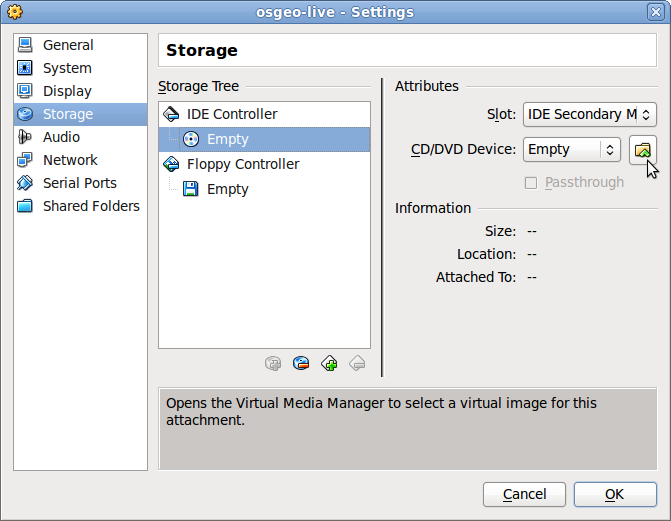Viewport: 671px width, 521px height.
Task: Click the Remove Attachment icon below storage tree
Action: [x=301, y=363]
